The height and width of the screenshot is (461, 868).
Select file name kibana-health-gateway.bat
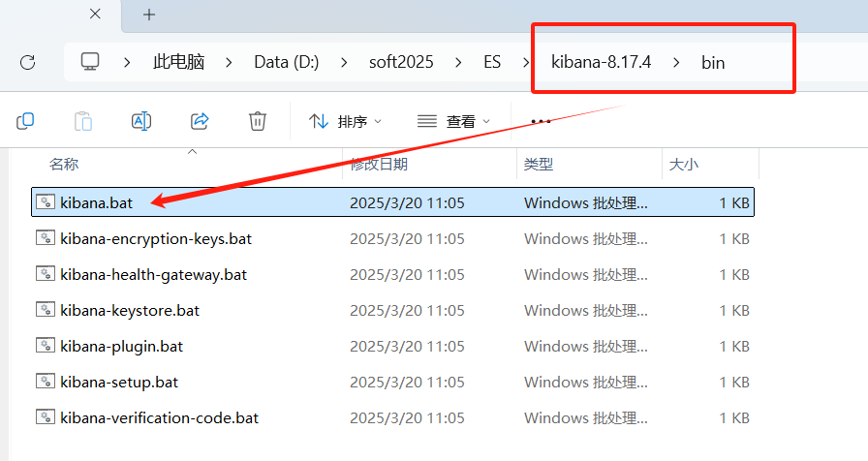(153, 274)
